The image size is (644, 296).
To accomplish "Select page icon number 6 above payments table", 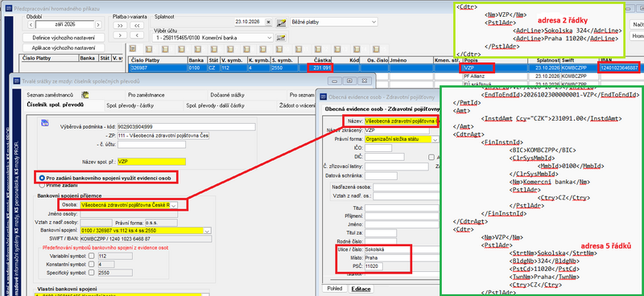I will [x=213, y=49].
